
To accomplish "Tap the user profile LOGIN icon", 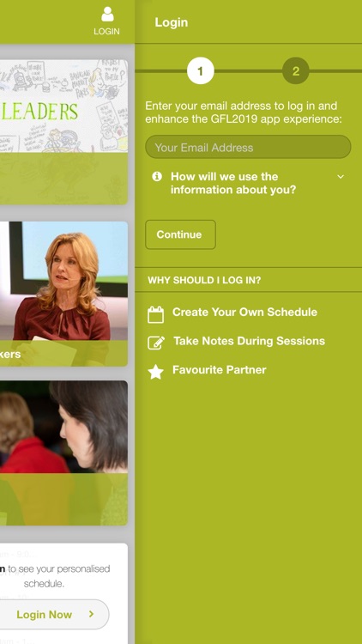I will 107,21.
